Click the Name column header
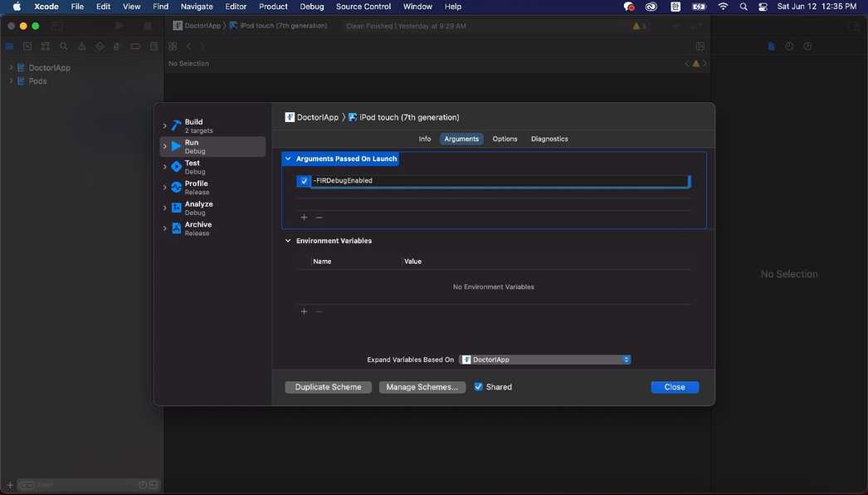The image size is (868, 495). (x=322, y=262)
